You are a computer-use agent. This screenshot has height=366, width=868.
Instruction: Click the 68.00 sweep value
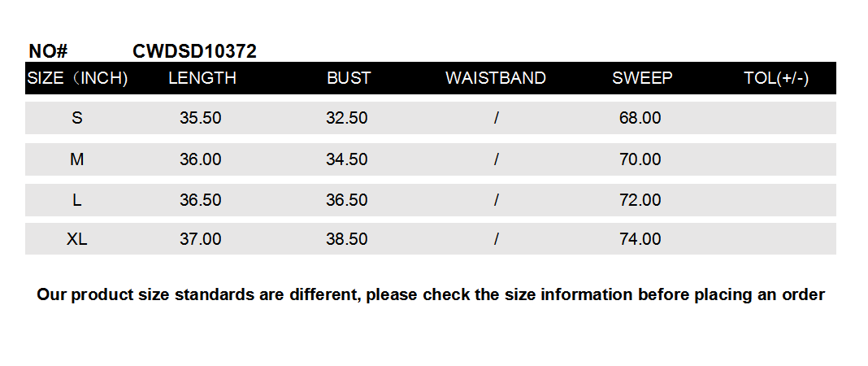[x=640, y=118]
